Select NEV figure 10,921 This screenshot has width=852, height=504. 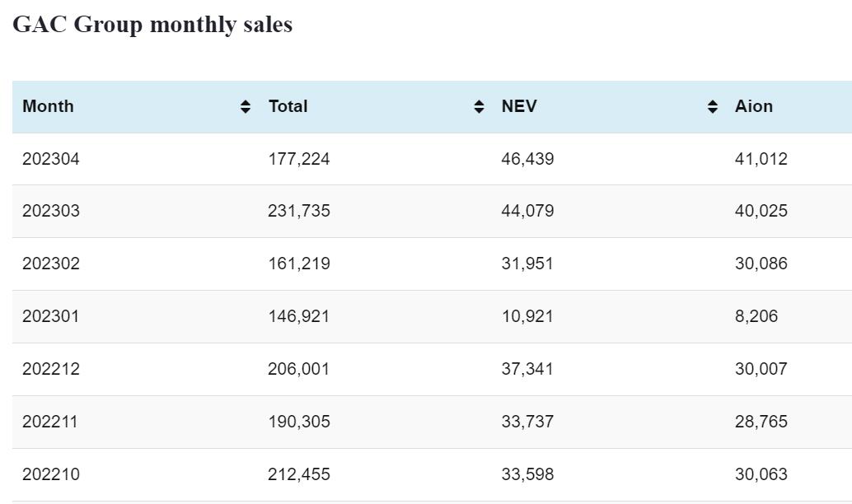click(527, 316)
